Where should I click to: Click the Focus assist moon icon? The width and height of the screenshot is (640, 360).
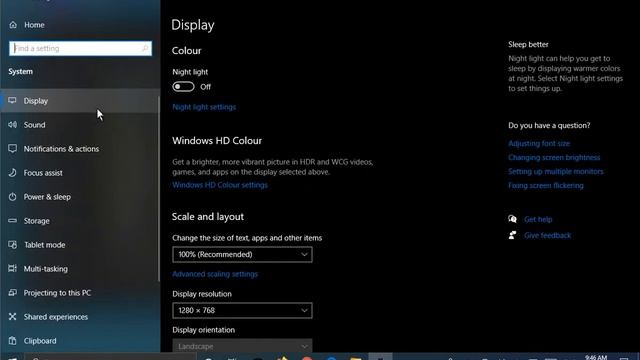[x=13, y=173]
